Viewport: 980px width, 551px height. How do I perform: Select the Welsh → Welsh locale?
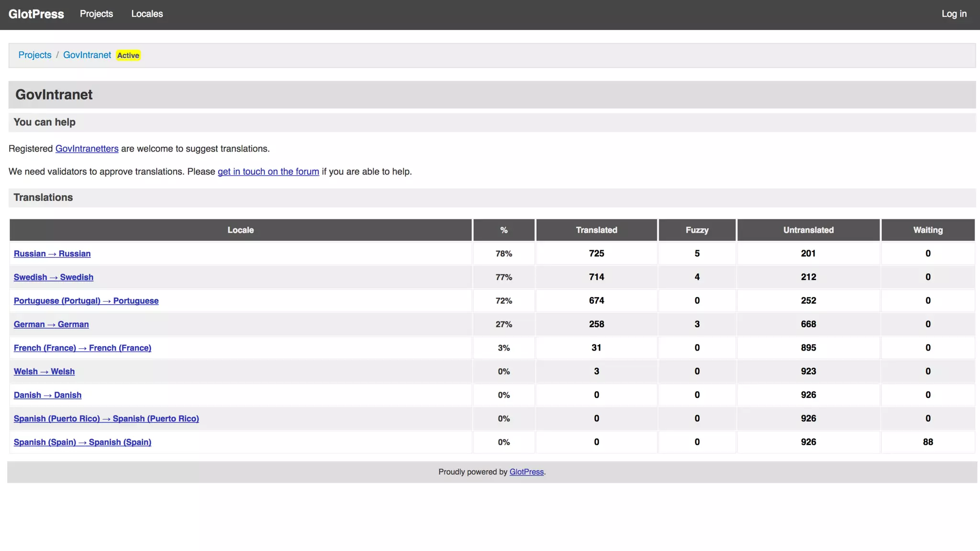44,372
